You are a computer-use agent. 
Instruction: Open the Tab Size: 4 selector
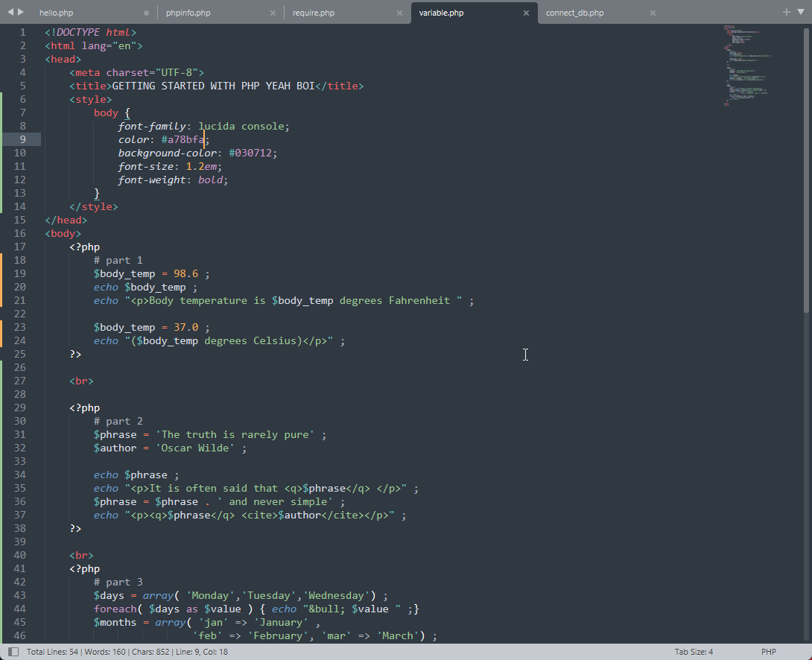[694, 652]
